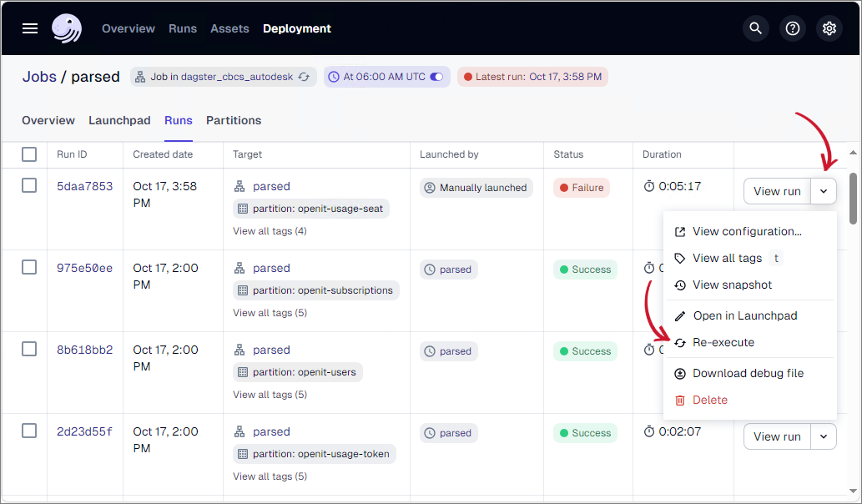Open run ID 975e50ee link
Screen dimensions: 862x504
(x=84, y=268)
